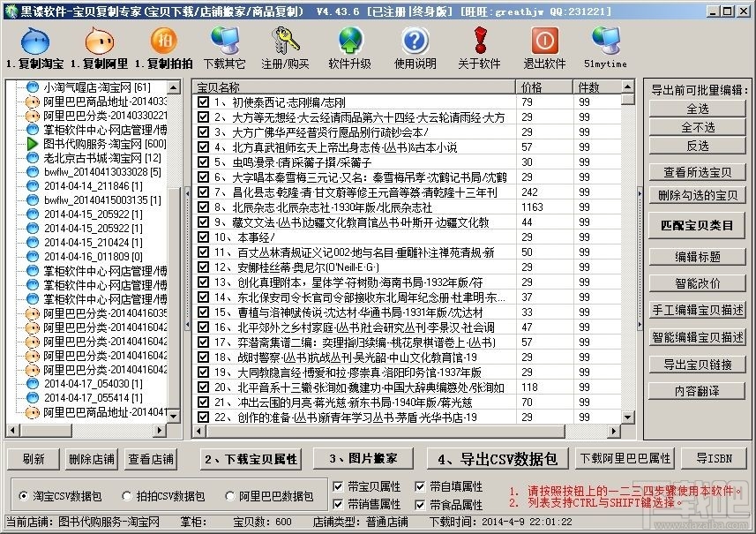Select 老北京古书城-淘宝网 in shop tree
The width and height of the screenshot is (756, 534).
pyautogui.click(x=102, y=158)
